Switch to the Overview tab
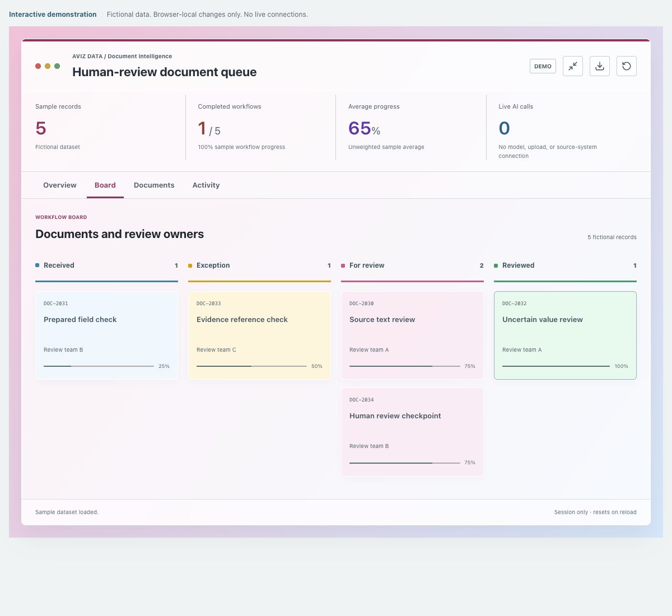This screenshot has height=616, width=672. point(60,185)
